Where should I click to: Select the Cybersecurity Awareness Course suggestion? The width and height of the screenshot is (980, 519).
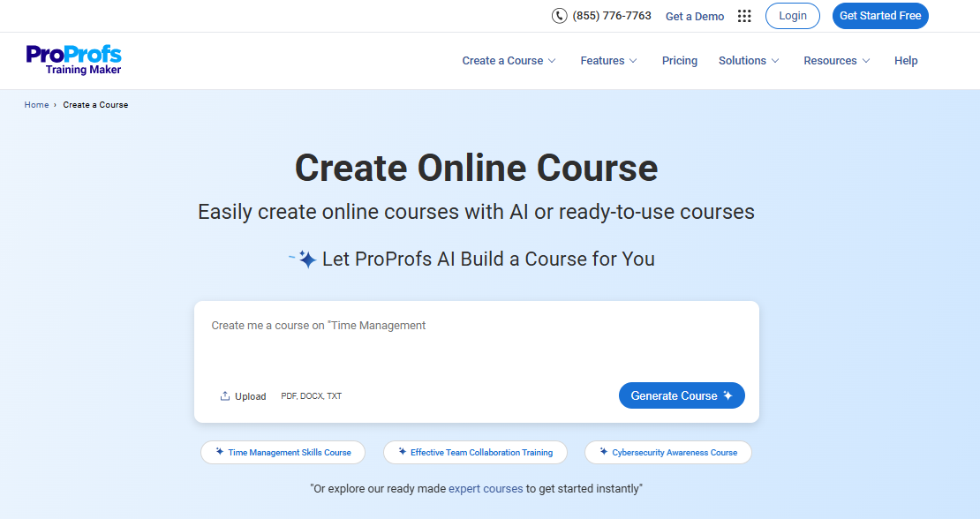click(x=668, y=452)
